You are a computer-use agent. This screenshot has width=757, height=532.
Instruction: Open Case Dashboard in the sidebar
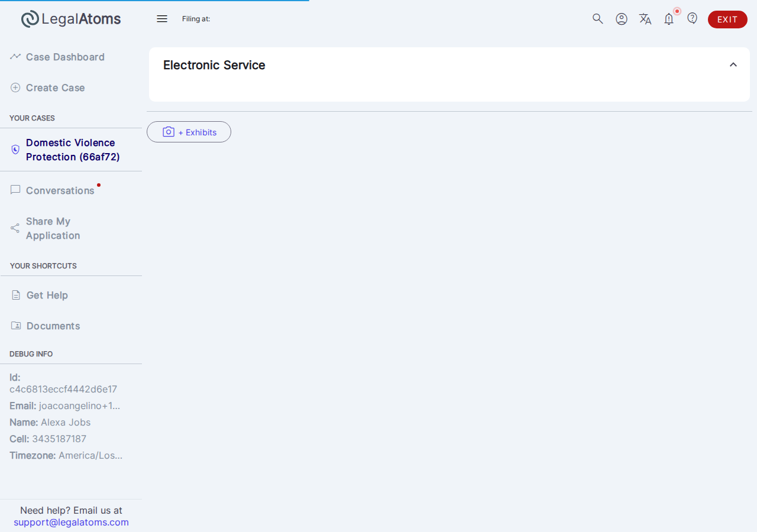tap(65, 57)
